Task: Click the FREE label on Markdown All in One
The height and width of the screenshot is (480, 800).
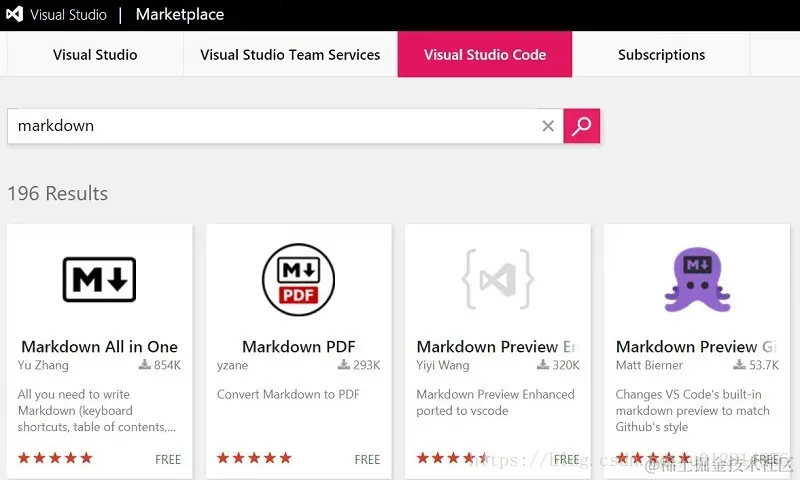Action: (x=168, y=460)
